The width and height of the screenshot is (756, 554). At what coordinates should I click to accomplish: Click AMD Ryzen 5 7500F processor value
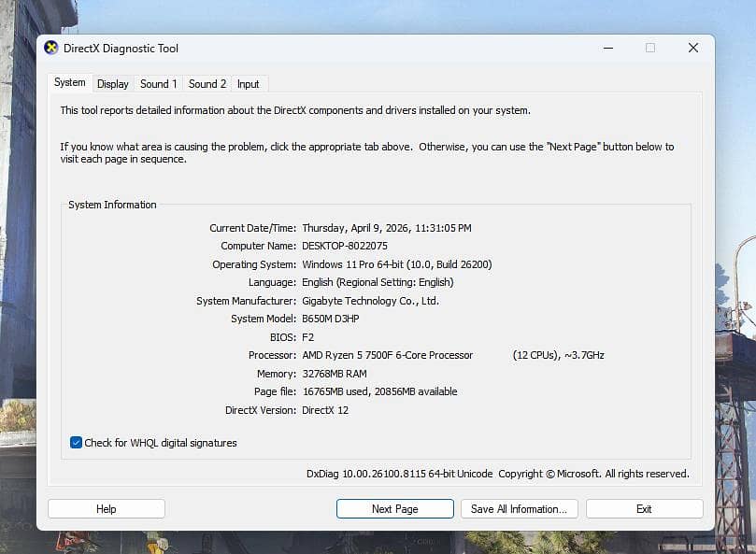(x=387, y=355)
